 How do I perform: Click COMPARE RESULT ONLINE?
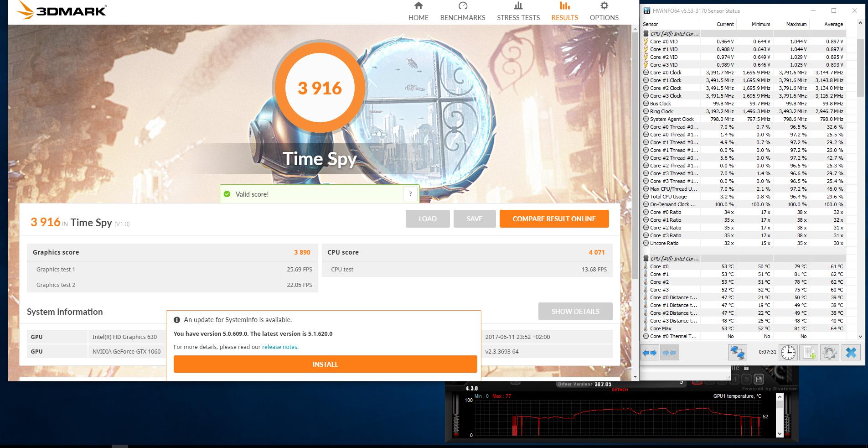[x=554, y=219]
